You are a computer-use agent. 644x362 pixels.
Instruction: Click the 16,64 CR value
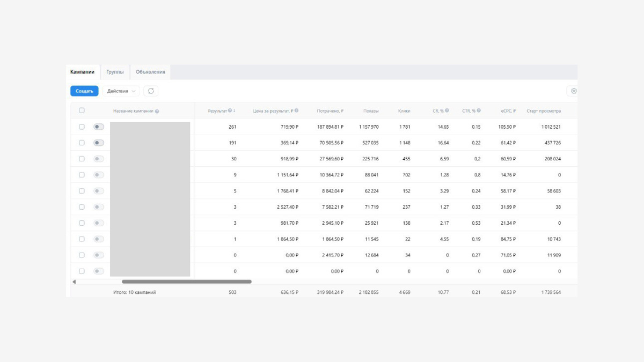click(443, 143)
